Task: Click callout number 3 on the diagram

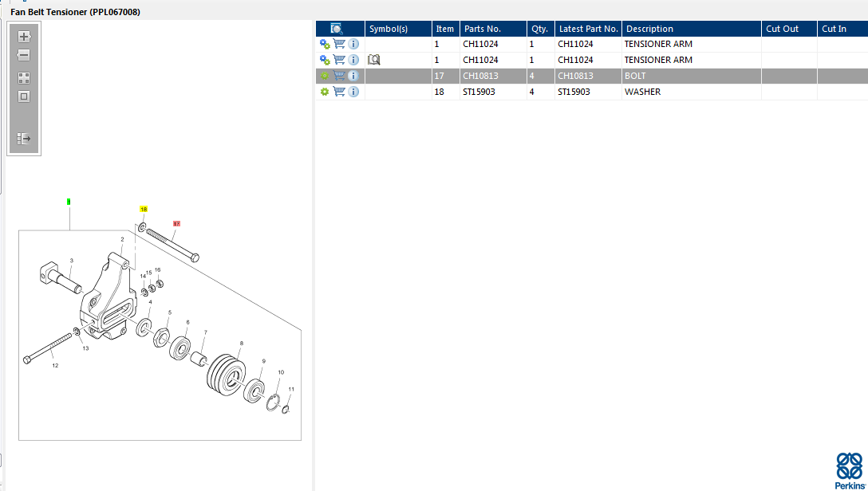Action: click(x=72, y=260)
